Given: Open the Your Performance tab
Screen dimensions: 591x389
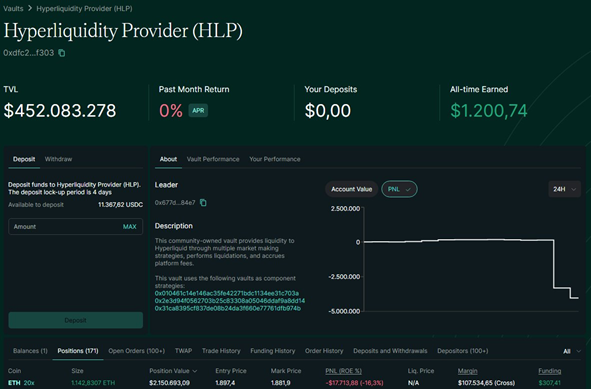Looking at the screenshot, I should click(x=275, y=159).
